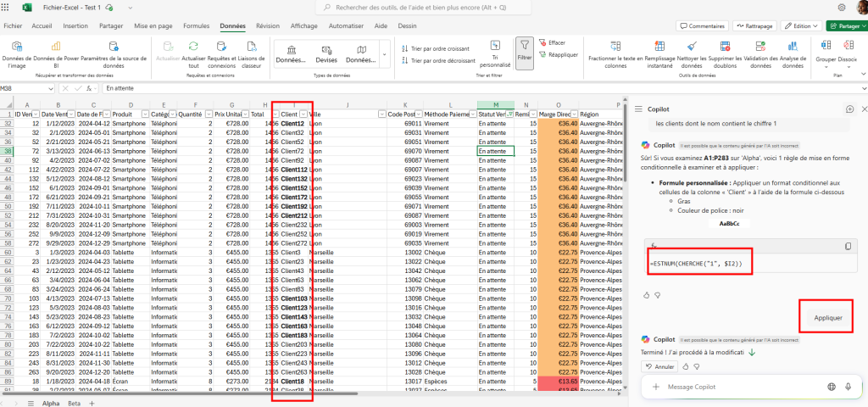This screenshot has height=407, width=868.
Task: Open the Office app launcher grid
Action: click(x=6, y=7)
